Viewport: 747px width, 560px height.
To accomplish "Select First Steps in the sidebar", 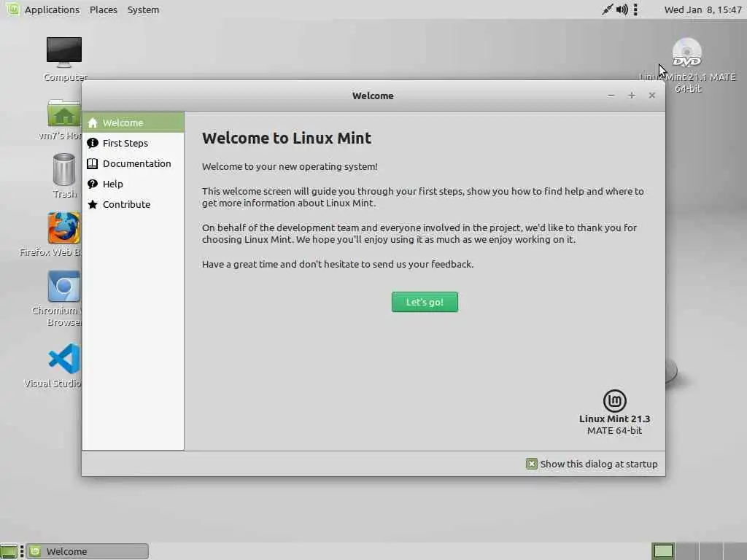I will (x=133, y=143).
